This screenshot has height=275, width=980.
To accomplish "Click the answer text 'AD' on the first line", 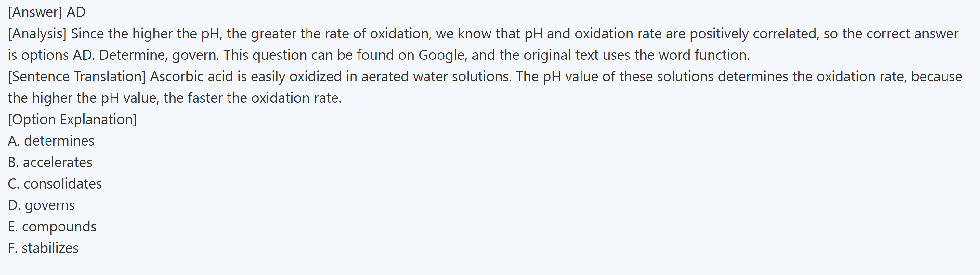I will coord(76,12).
